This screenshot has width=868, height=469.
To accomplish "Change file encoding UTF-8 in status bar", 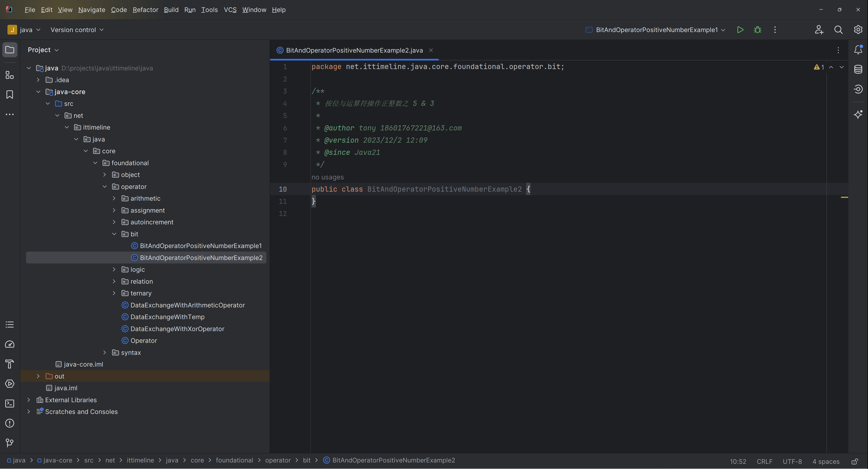I will point(792,462).
